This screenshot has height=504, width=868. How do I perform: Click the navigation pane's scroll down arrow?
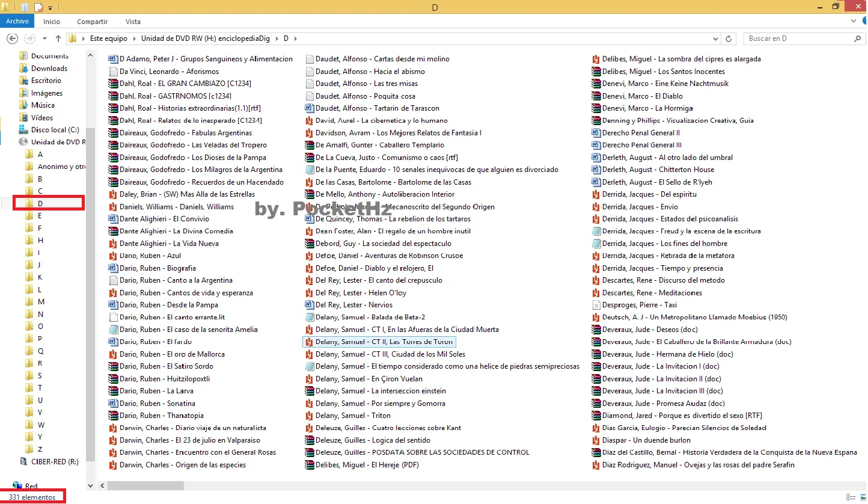pyautogui.click(x=91, y=486)
